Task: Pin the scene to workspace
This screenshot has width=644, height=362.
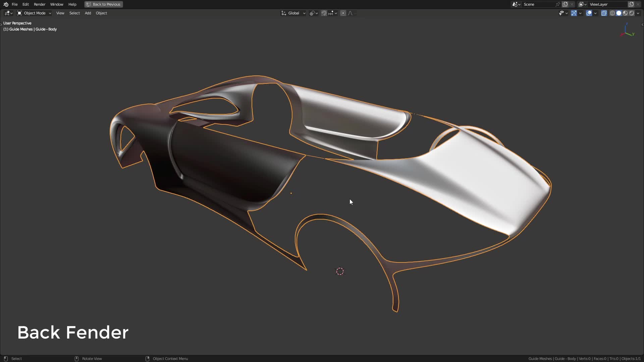Action: point(558,4)
